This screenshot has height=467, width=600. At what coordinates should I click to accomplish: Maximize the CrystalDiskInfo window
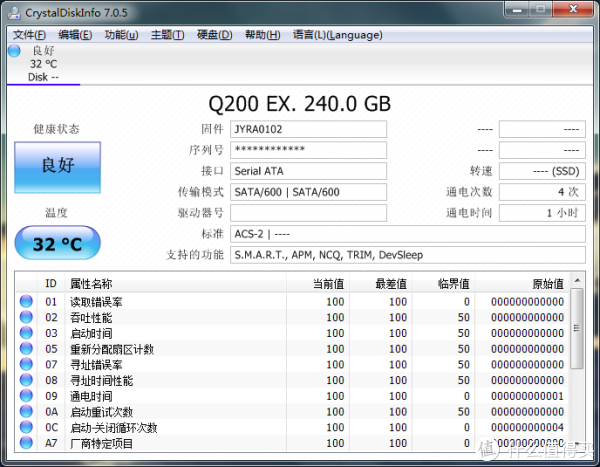[541, 9]
